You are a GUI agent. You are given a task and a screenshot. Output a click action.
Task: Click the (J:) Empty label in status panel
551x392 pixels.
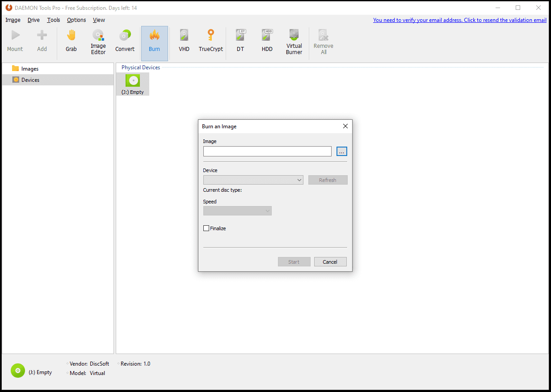coord(40,372)
